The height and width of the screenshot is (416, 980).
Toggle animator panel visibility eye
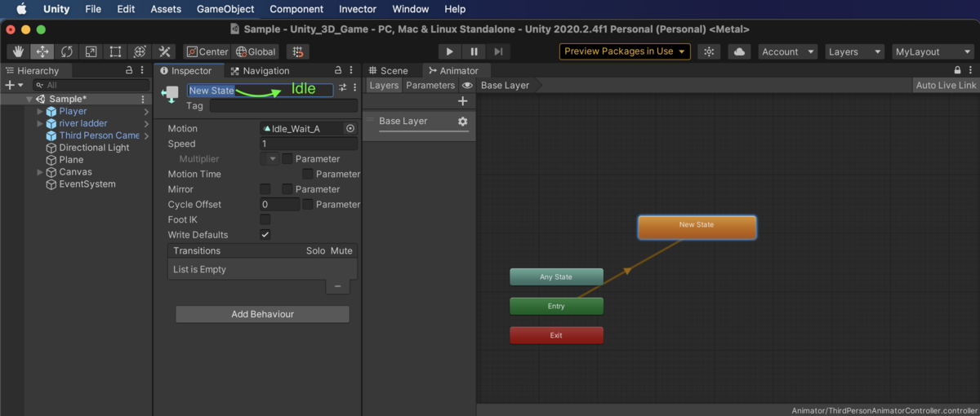(x=467, y=85)
